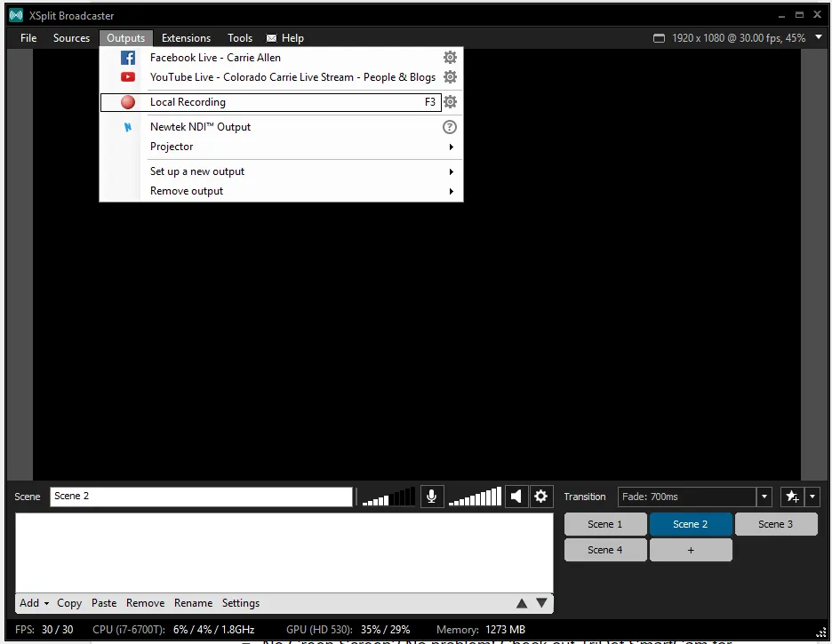Open YouTube Live output settings gear
This screenshot has height=644, width=832.
pyautogui.click(x=450, y=77)
